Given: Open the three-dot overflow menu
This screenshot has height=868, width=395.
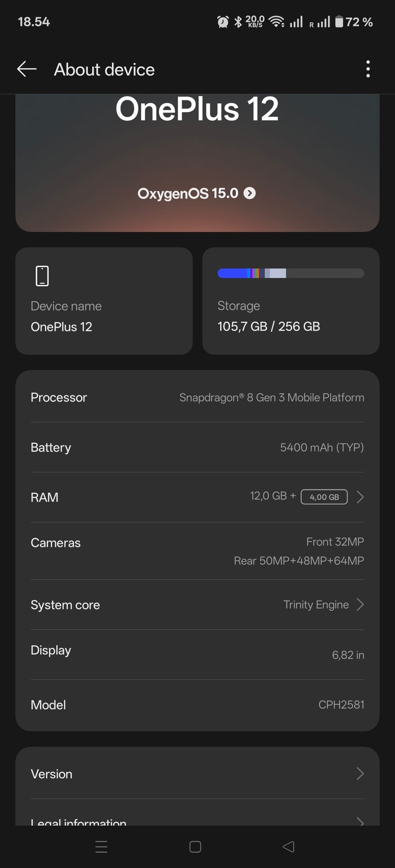Looking at the screenshot, I should (368, 69).
